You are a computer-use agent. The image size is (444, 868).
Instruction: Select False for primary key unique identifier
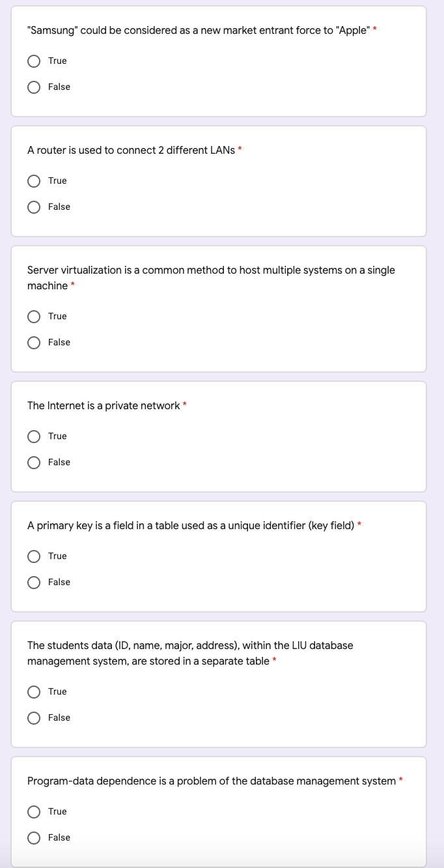click(x=34, y=582)
